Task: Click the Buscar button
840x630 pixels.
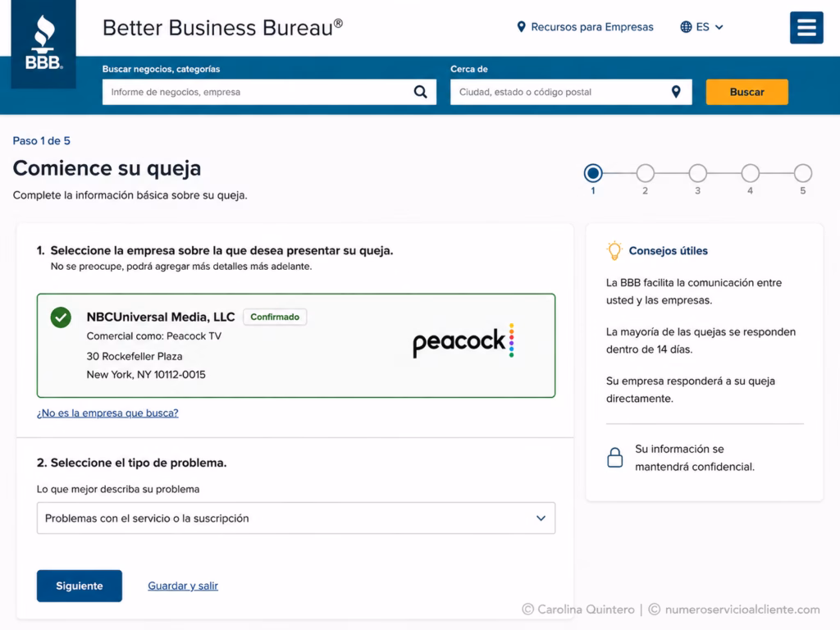Action: click(x=746, y=92)
